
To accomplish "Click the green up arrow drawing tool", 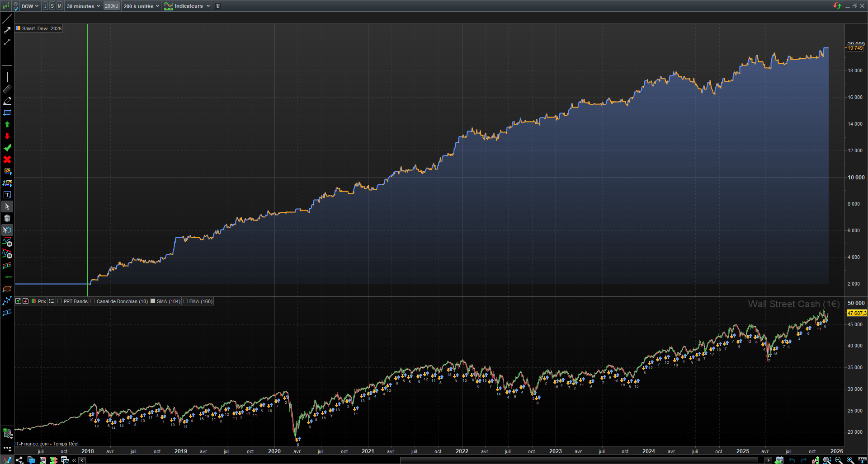I will tap(7, 124).
